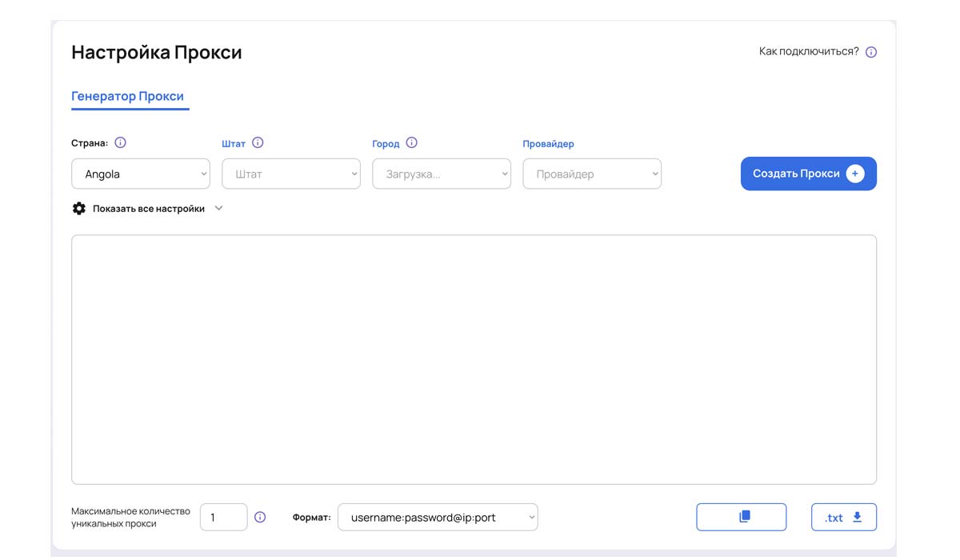Screen dimensions: 960x560
Task: Expand Показать все настройки chevron
Action: click(x=218, y=209)
